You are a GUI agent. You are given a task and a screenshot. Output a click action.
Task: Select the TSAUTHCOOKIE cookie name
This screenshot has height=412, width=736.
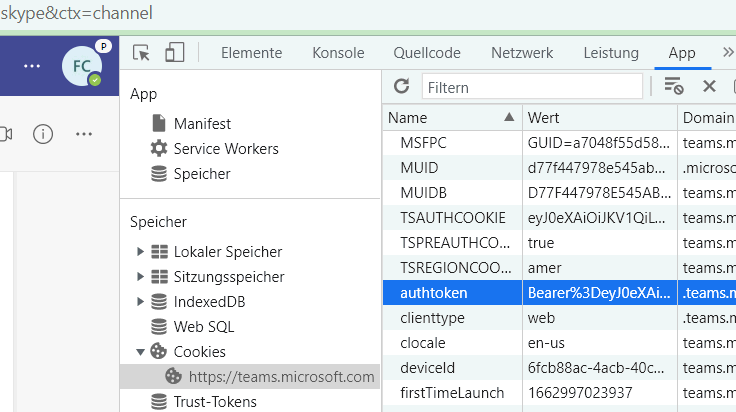click(452, 218)
